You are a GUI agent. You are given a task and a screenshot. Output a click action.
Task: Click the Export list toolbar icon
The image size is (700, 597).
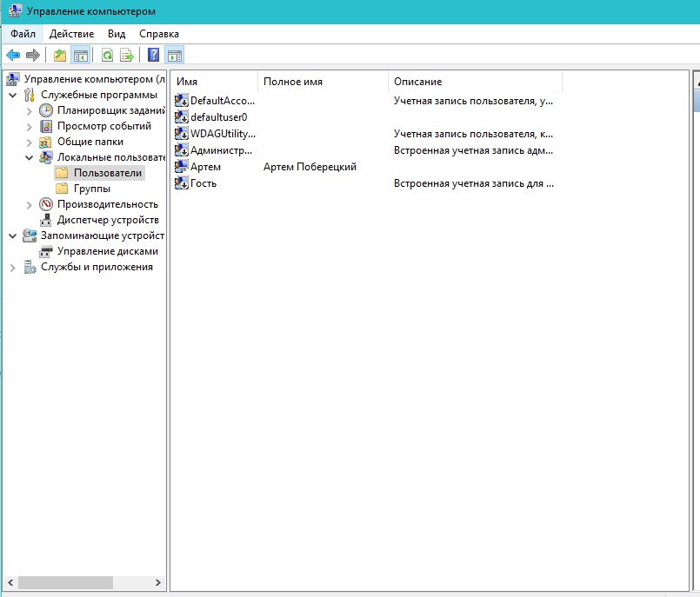126,56
